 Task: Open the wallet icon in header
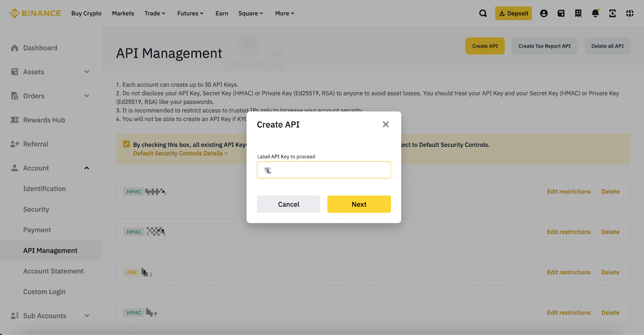[x=561, y=13]
